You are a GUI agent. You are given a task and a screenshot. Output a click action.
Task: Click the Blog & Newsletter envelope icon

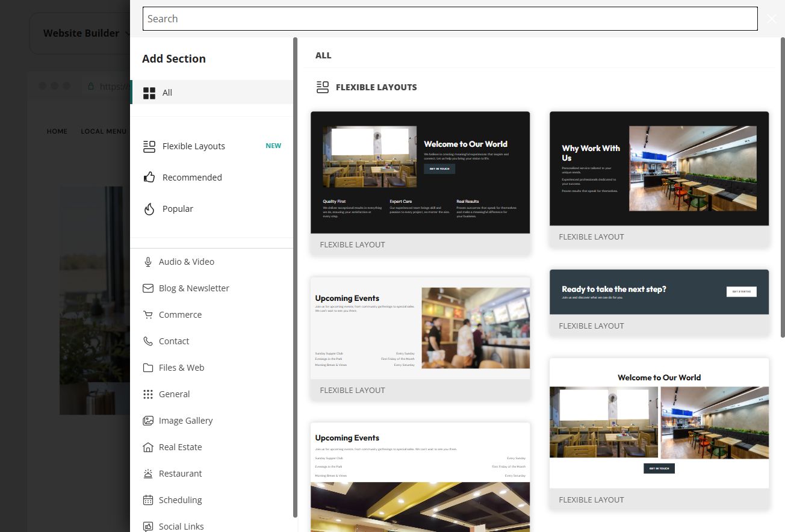pyautogui.click(x=148, y=288)
